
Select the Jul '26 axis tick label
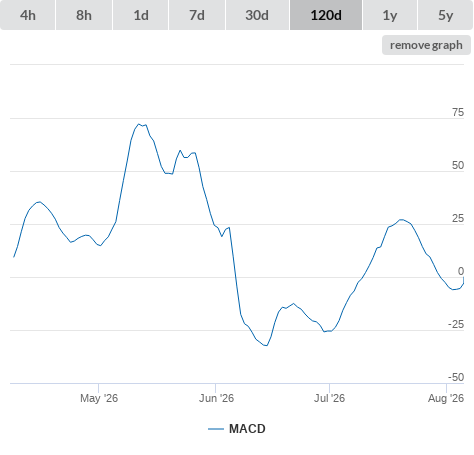(x=329, y=398)
